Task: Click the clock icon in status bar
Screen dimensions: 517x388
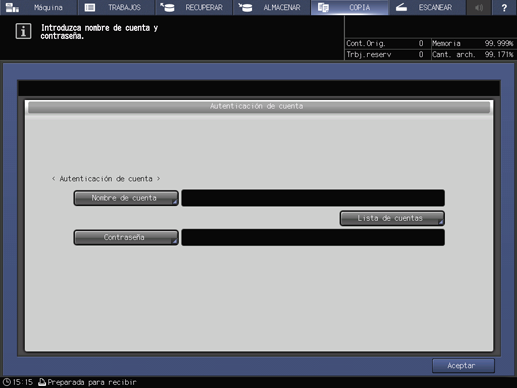Action: click(x=6, y=382)
